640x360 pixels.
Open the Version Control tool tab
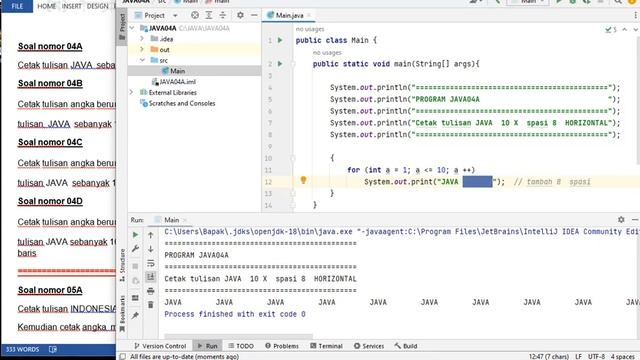(160, 346)
